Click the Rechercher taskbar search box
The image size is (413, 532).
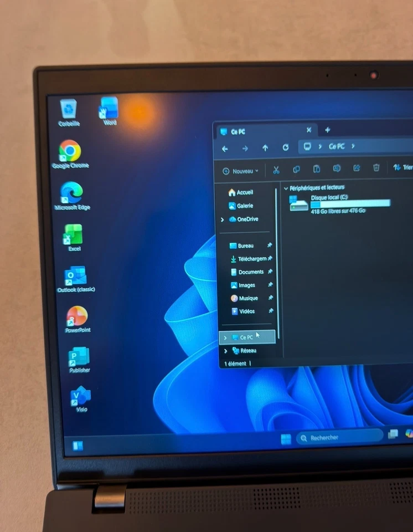(x=339, y=437)
